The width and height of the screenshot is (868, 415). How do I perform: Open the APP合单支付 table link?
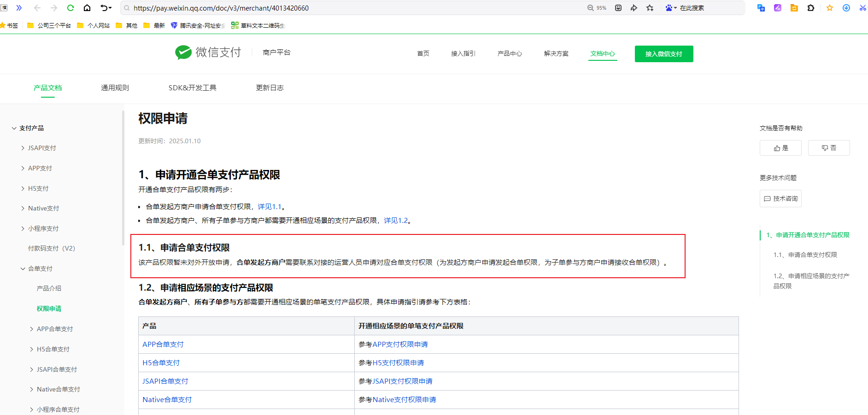[163, 344]
